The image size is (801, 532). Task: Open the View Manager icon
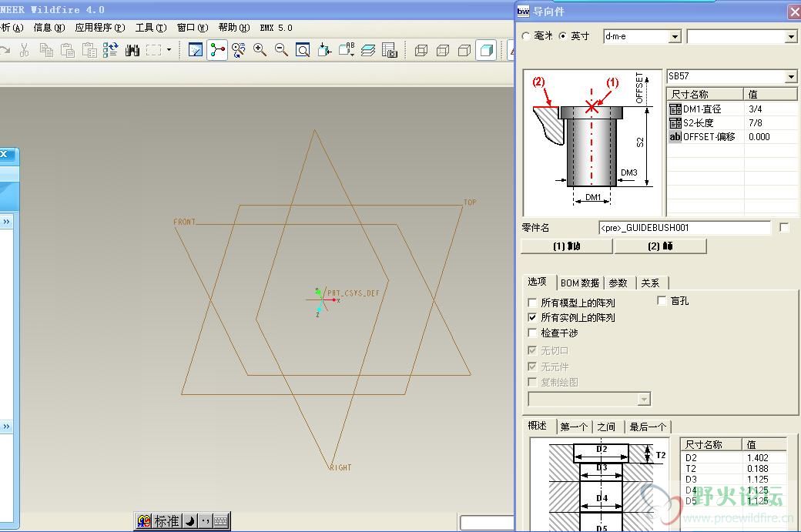pyautogui.click(x=389, y=49)
